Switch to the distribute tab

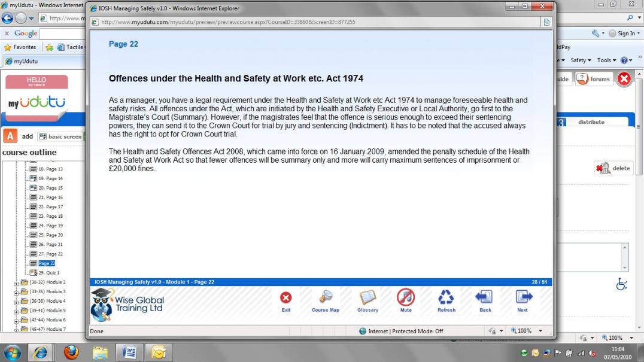(x=591, y=122)
